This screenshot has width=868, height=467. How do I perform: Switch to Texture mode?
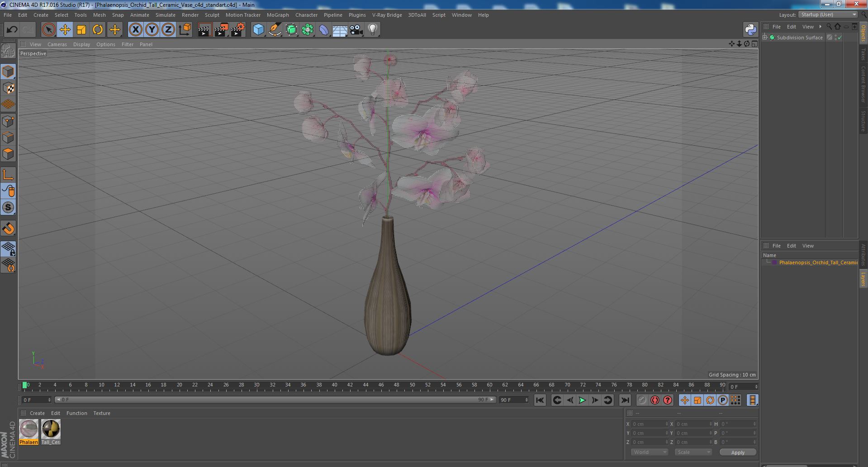click(x=8, y=88)
